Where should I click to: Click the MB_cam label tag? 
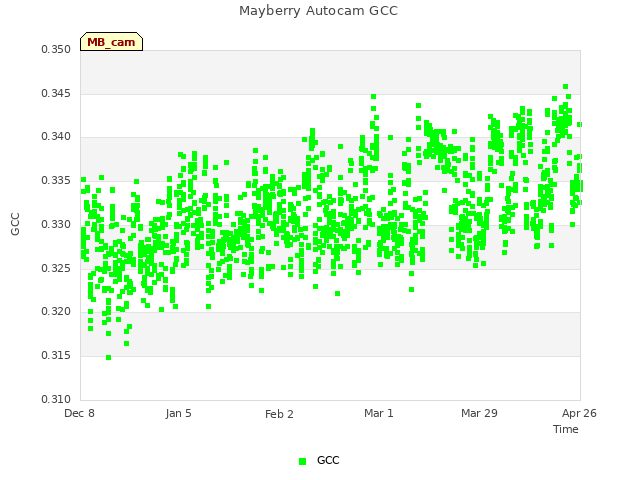pos(111,42)
